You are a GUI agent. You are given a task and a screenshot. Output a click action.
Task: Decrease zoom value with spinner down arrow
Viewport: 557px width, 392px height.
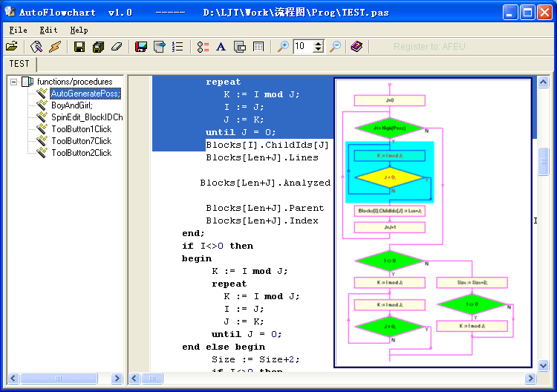319,50
